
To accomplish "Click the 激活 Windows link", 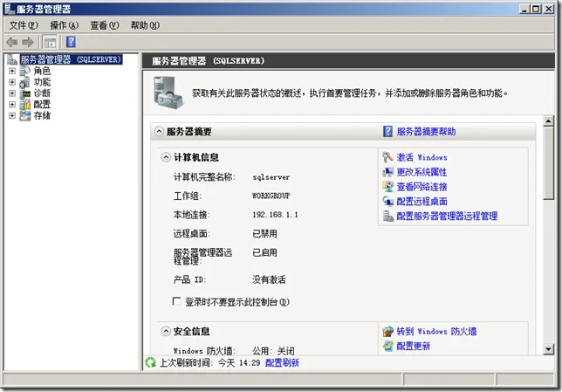I will (421, 157).
